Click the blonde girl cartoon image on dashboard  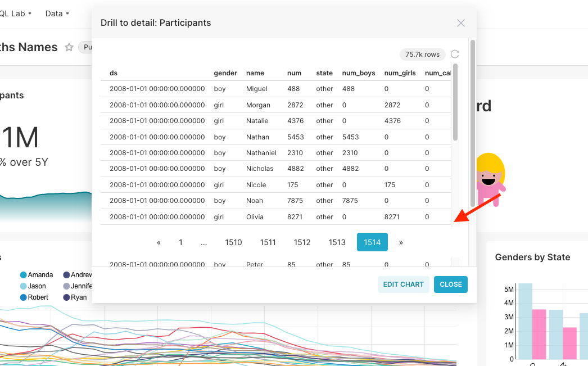491,179
